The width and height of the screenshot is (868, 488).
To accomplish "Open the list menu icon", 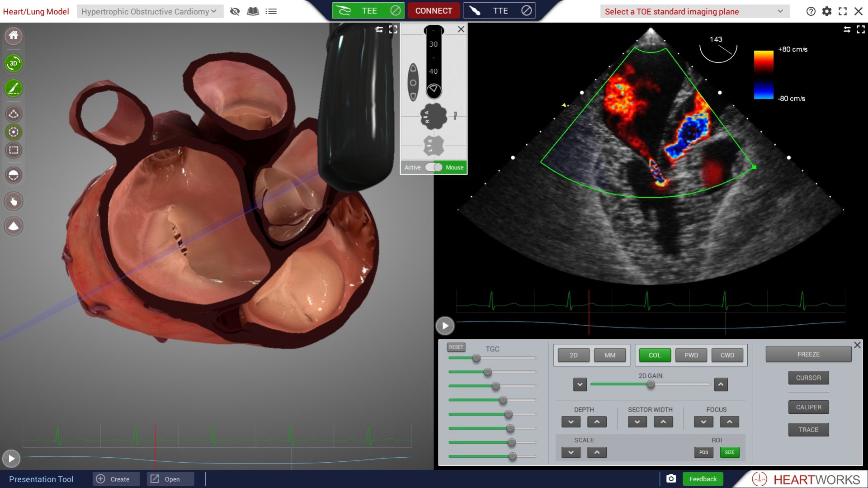I will click(271, 11).
